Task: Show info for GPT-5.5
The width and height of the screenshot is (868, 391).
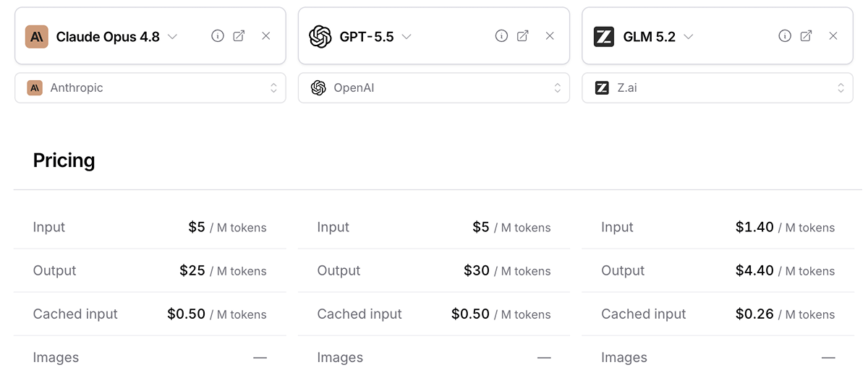Action: click(x=501, y=36)
